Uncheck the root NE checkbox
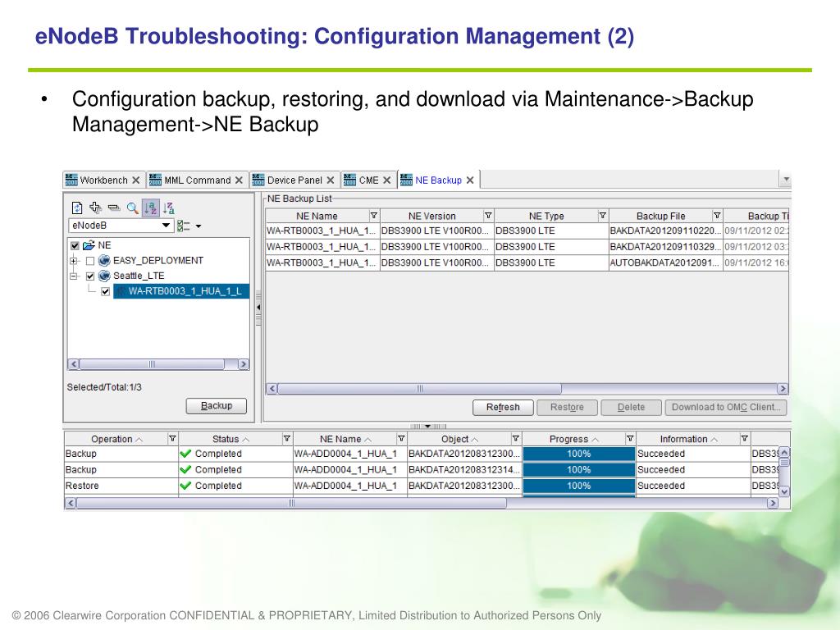This screenshot has height=630, width=840. pos(75,245)
